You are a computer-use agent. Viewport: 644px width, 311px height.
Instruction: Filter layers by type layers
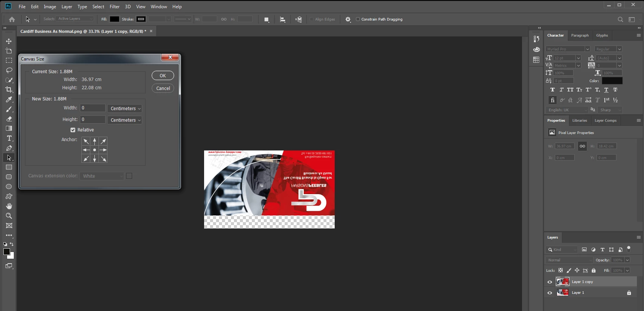pos(602,249)
